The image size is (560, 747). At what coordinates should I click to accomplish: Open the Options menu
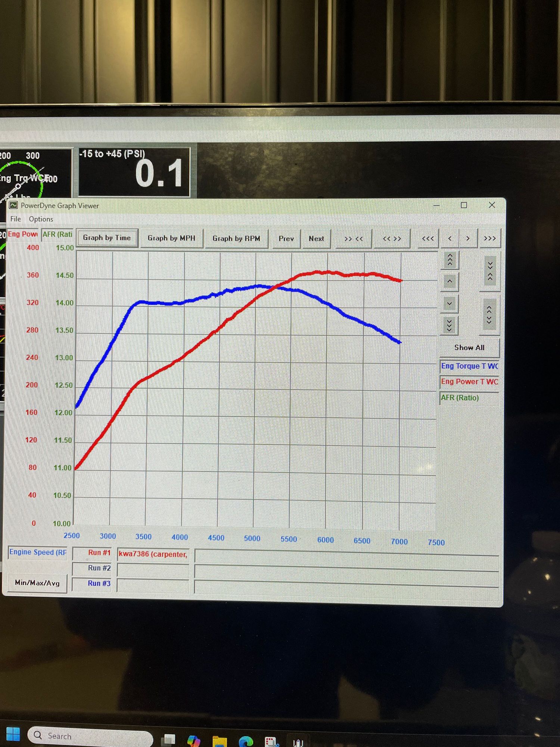point(41,219)
